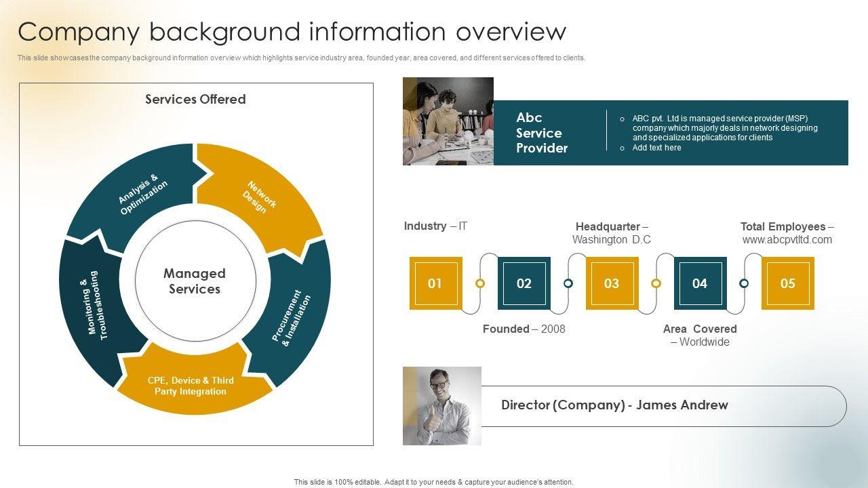The height and width of the screenshot is (488, 868).
Task: Select the Company background information overview title
Action: click(292, 32)
